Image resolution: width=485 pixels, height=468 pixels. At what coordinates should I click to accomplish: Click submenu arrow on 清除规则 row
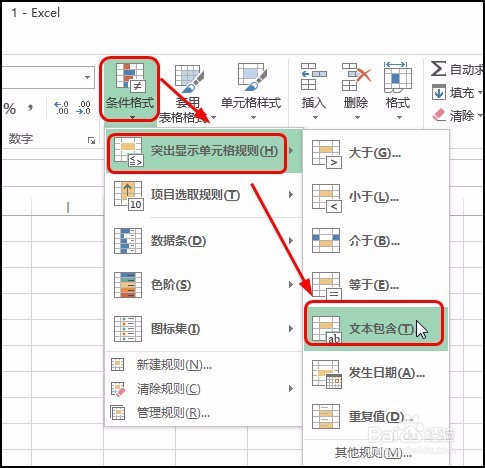pos(291,389)
